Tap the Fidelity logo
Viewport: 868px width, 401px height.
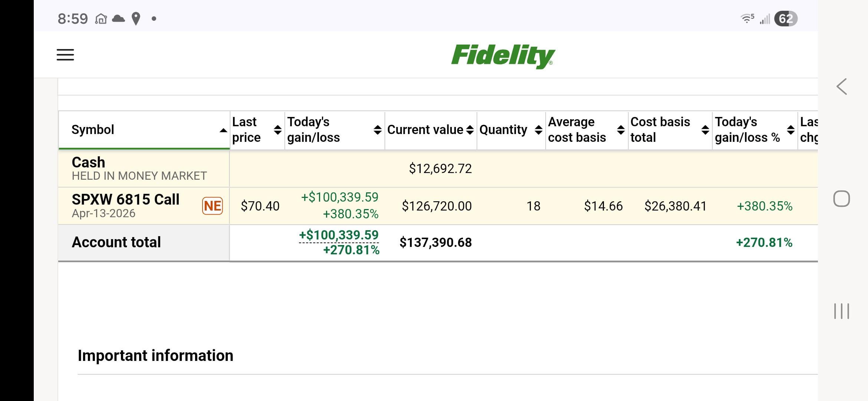click(503, 56)
